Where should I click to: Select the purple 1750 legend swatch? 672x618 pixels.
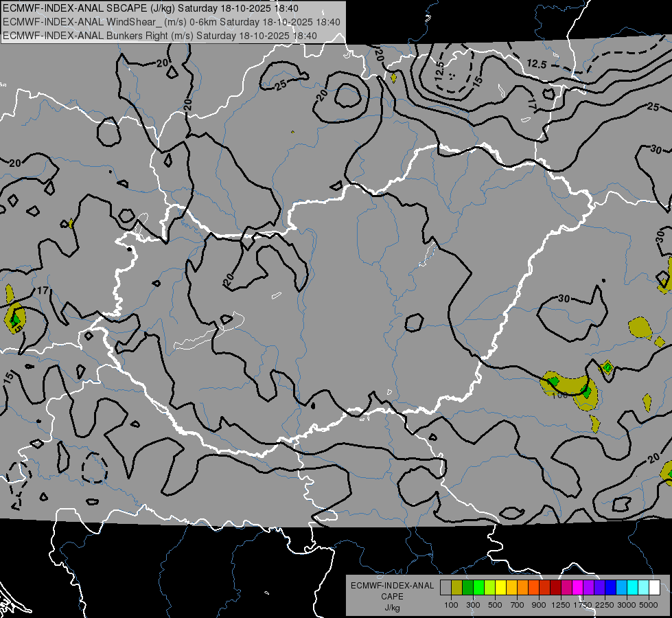pos(589,587)
